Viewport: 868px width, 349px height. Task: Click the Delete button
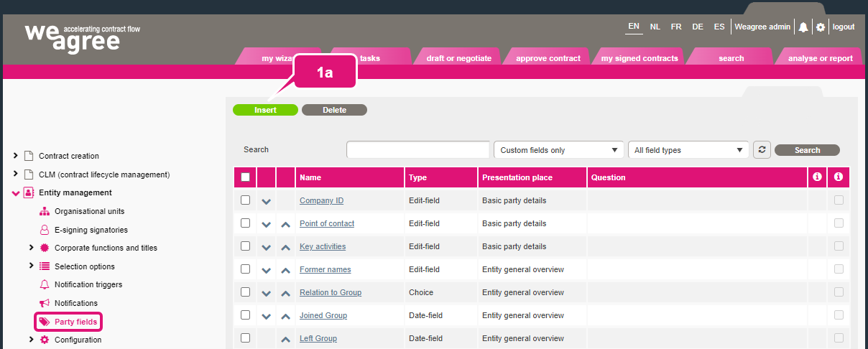(x=334, y=110)
